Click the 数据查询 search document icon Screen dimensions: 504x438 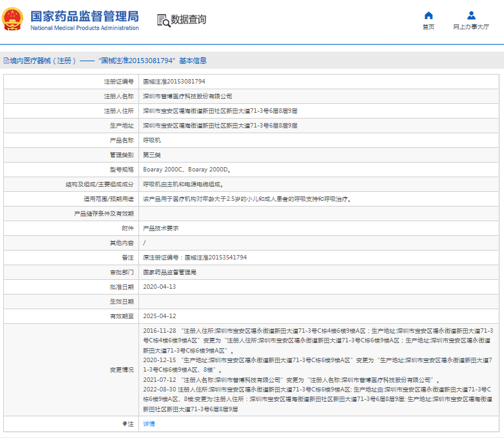point(163,20)
